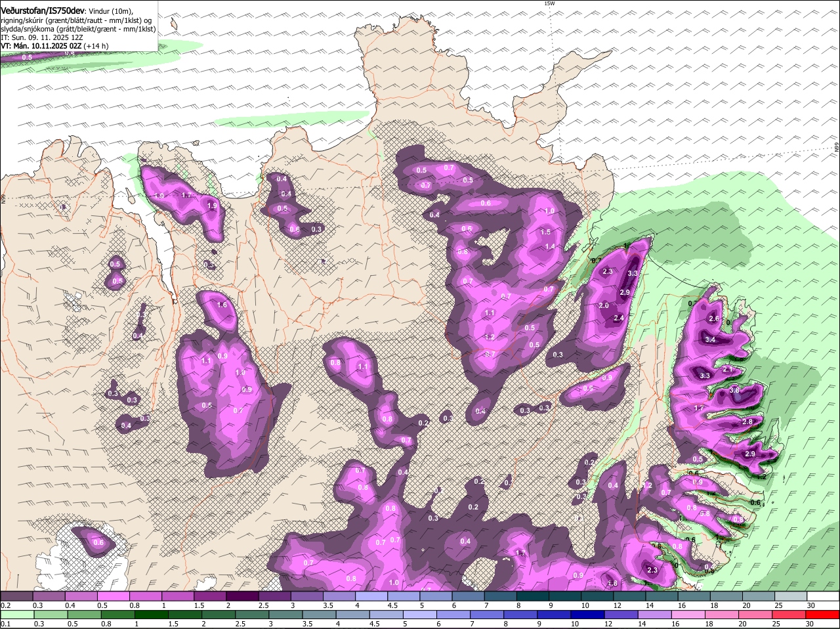Viewport: 840px width, 629px height.
Task: Click the 4.5 swatch in the lower legend row
Action: (388, 615)
